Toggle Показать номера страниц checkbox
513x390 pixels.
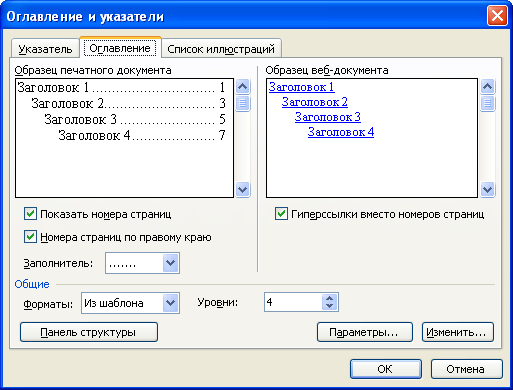(30, 214)
